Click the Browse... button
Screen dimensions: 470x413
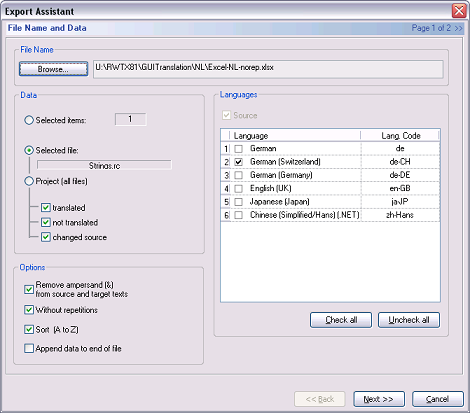[x=53, y=69]
